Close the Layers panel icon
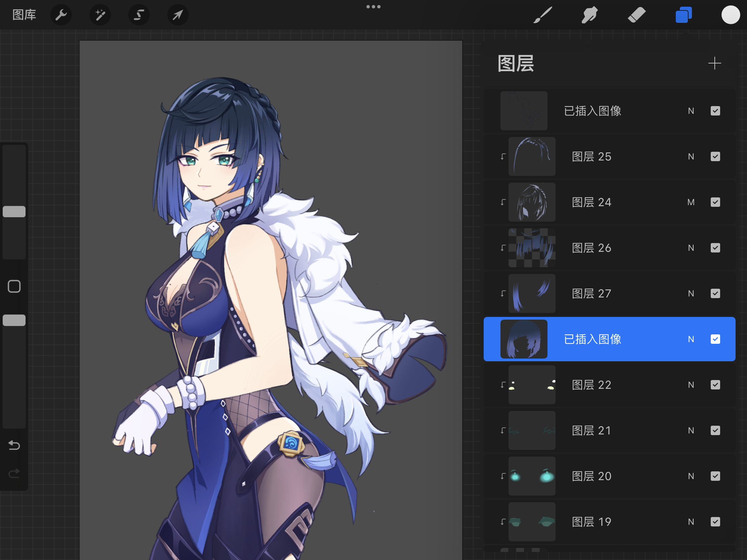Viewport: 747px width, 560px height. 684,15
